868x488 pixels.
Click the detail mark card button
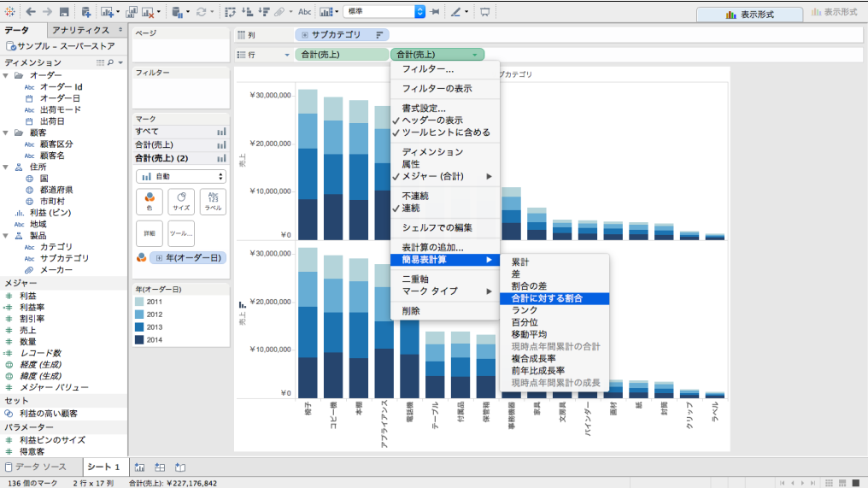tap(150, 233)
